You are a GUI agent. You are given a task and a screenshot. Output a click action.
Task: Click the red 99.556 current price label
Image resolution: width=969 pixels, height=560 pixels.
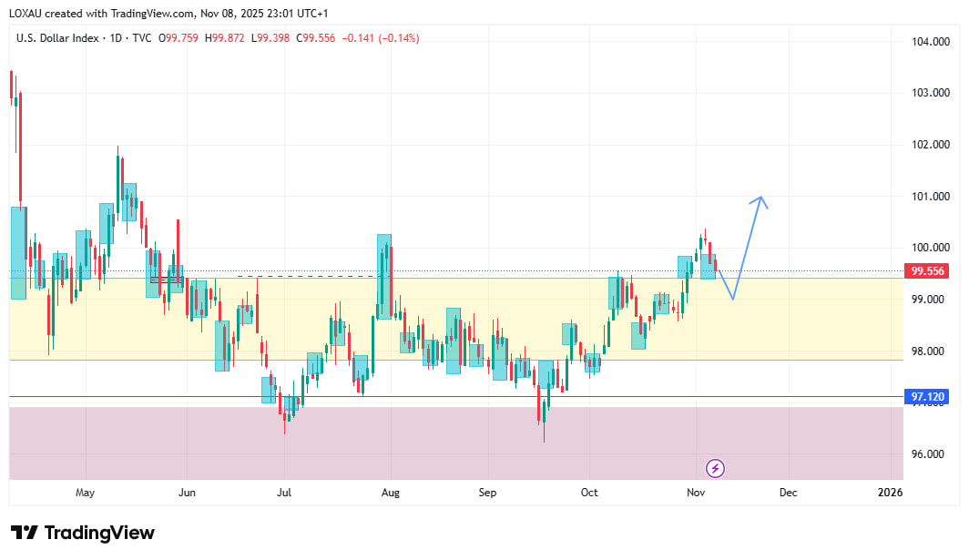coord(928,271)
